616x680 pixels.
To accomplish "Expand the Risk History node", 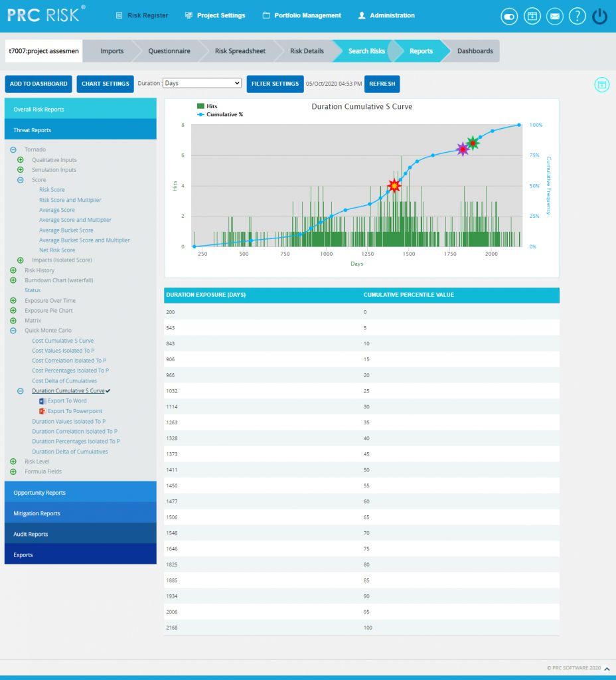I will tap(13, 270).
